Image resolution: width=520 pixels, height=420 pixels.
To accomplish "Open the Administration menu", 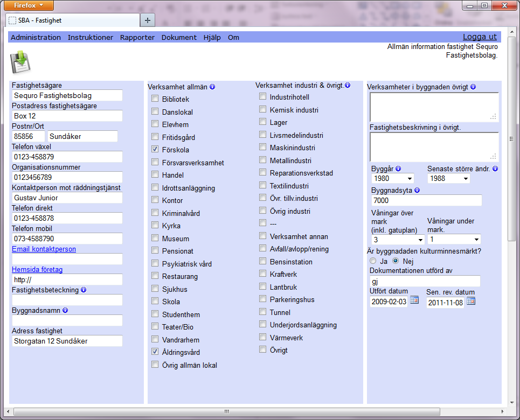I will click(36, 38).
